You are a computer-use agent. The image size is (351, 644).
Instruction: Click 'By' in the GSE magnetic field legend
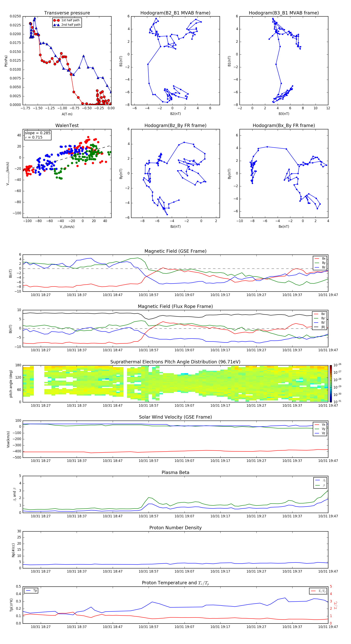(x=324, y=263)
